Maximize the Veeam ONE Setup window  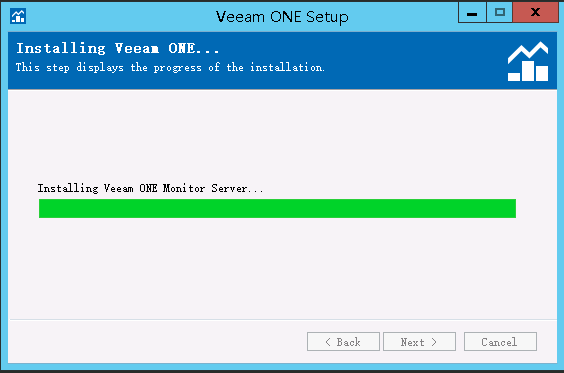[x=500, y=13]
